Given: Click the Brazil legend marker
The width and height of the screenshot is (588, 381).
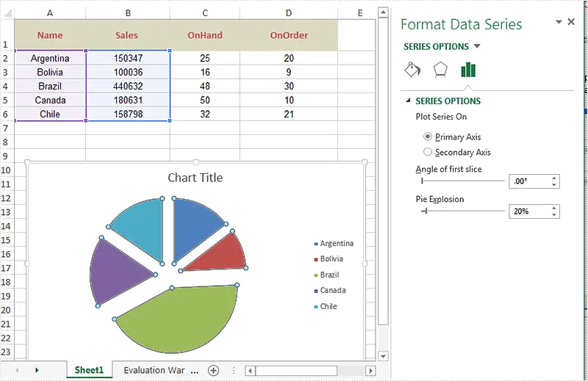Looking at the screenshot, I should (x=316, y=275).
